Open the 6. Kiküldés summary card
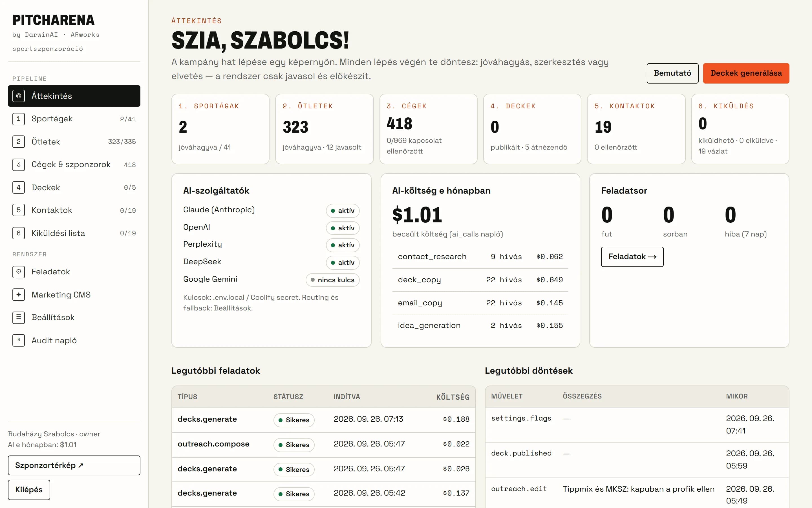The height and width of the screenshot is (508, 812). (x=740, y=129)
